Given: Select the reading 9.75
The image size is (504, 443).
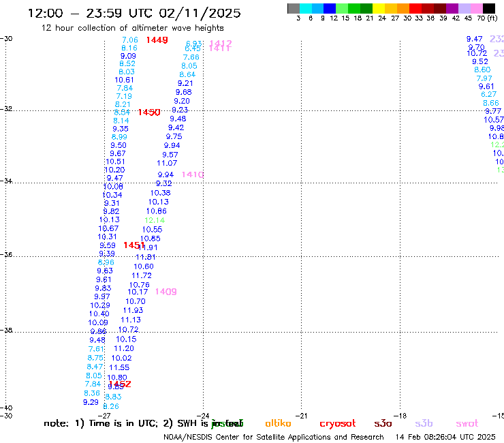Looking at the screenshot, I should [174, 136].
